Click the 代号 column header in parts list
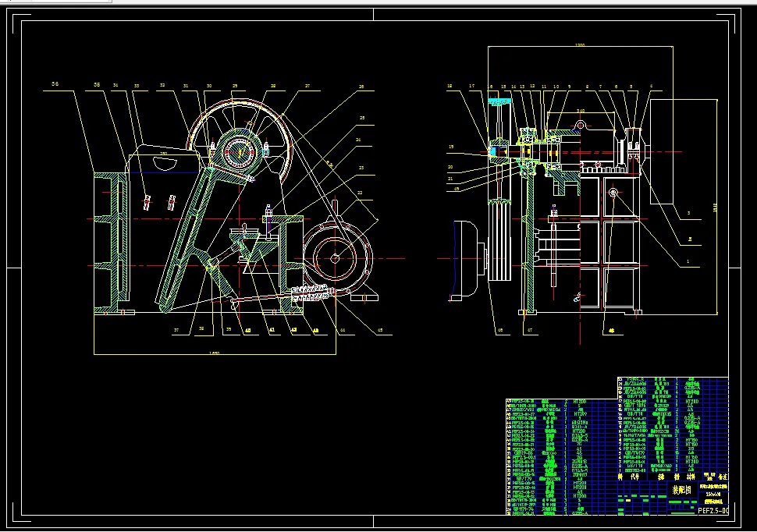 [634, 477]
